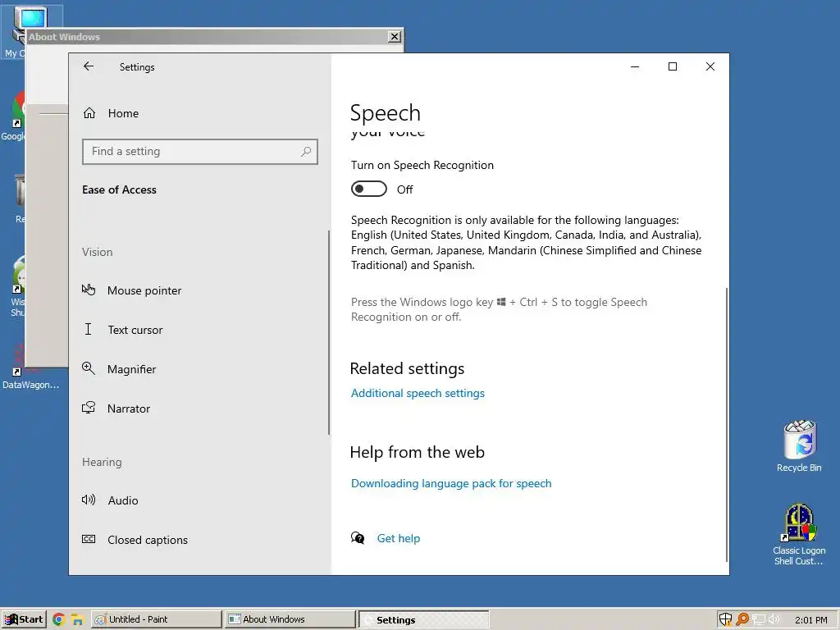Click the Help from the web heading
The width and height of the screenshot is (840, 630).
[418, 452]
